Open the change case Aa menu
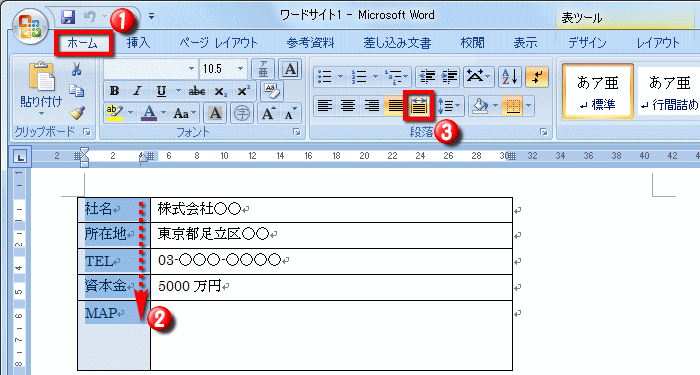 coord(184,113)
